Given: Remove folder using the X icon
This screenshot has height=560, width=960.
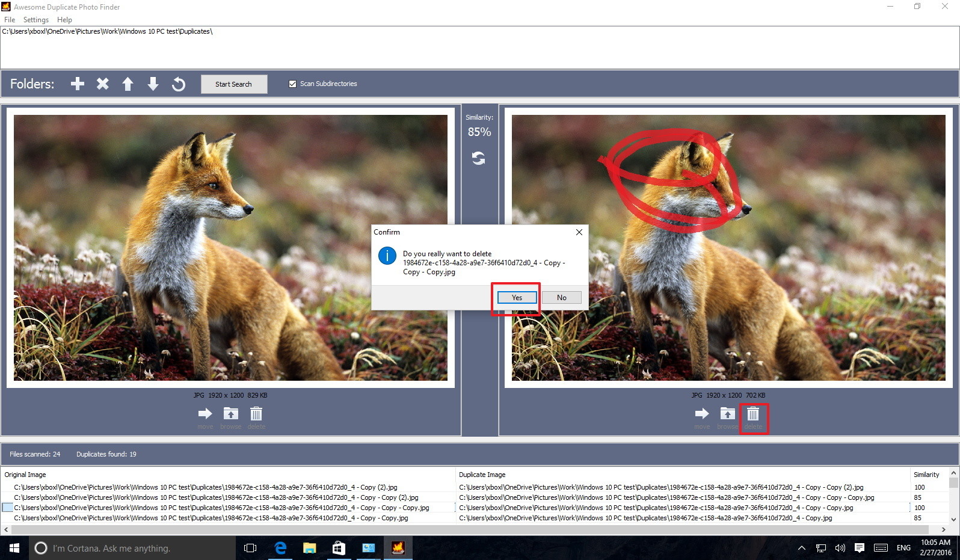Looking at the screenshot, I should pyautogui.click(x=103, y=84).
